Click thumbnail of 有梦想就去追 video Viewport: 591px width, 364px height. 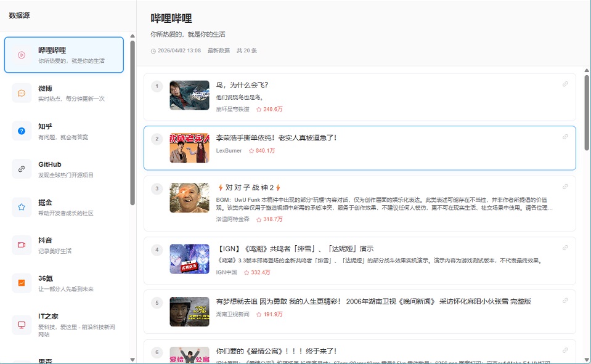[189, 312]
